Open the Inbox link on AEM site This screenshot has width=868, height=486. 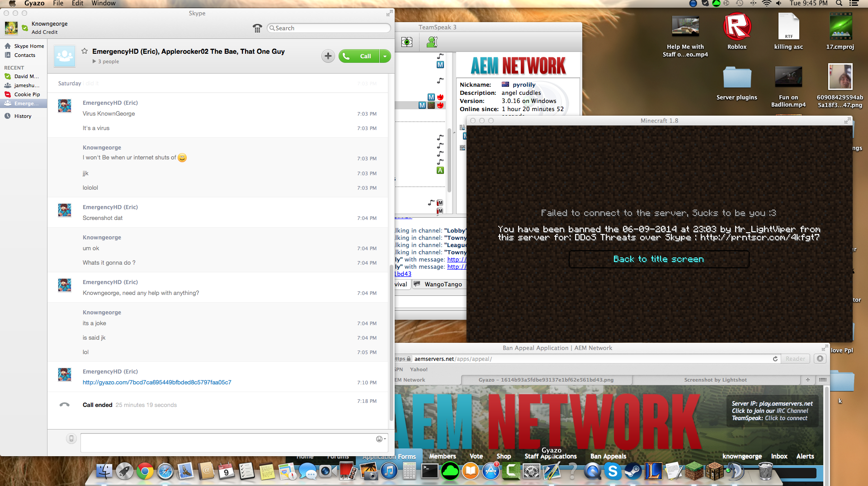tap(779, 456)
